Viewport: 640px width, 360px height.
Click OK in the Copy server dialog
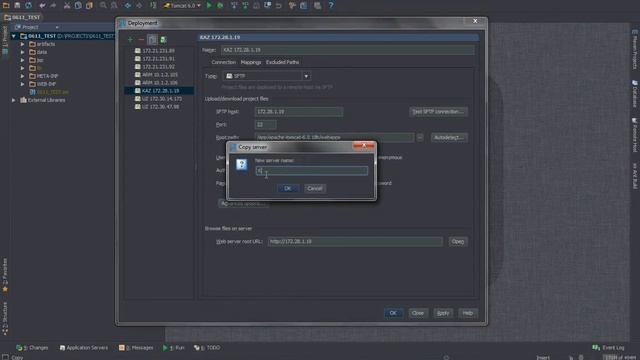[288, 188]
